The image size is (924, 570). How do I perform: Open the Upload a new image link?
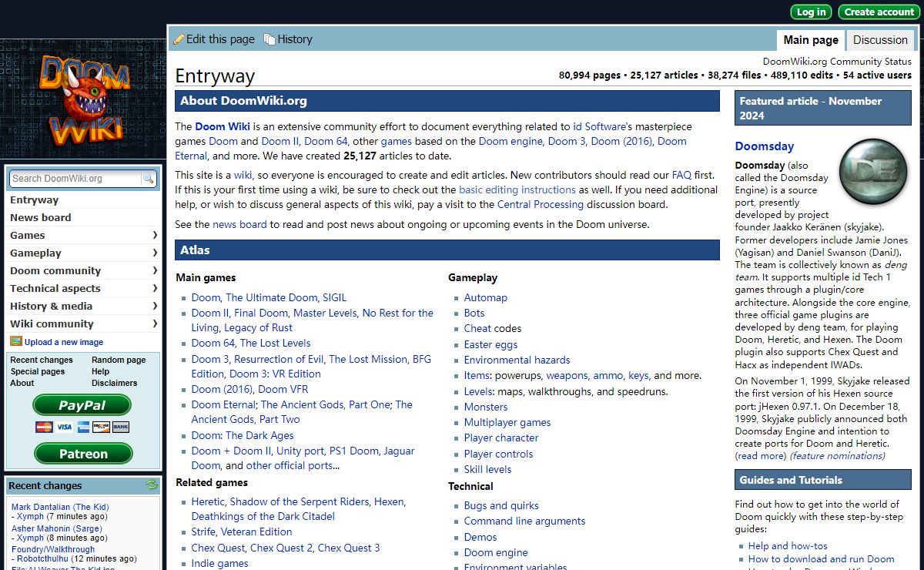tap(64, 342)
